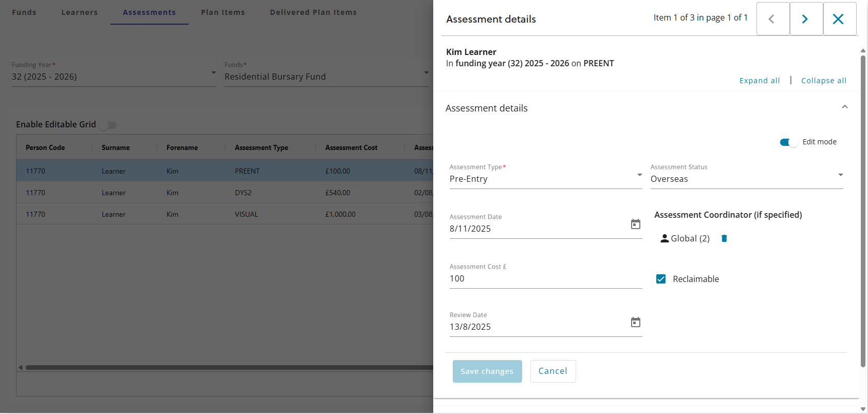Switch to the Plan Items tab
Screen dimensions: 868x414
[223, 12]
